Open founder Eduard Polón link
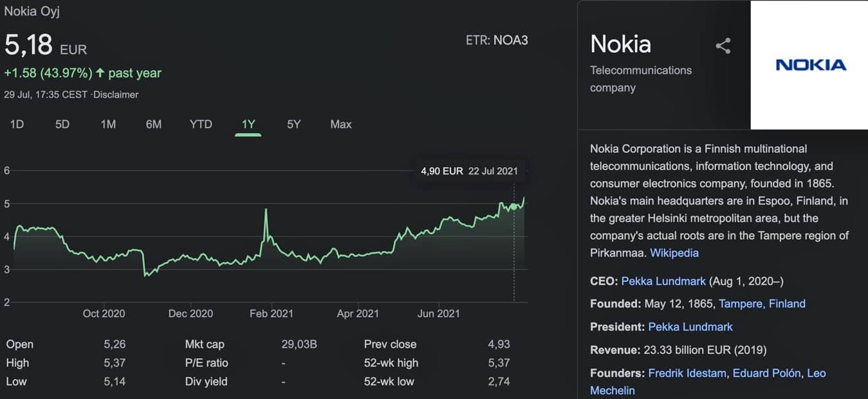This screenshot has width=868, height=399. pos(767,373)
